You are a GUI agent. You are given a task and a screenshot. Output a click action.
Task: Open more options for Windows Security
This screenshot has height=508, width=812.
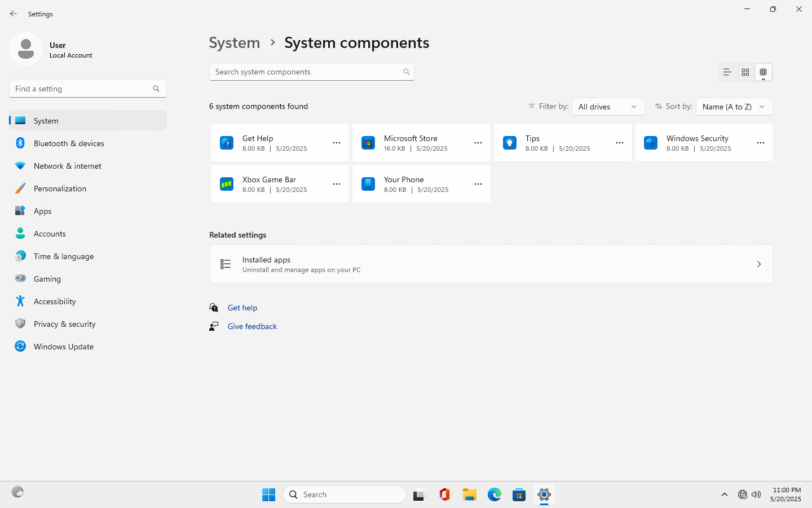[x=761, y=143]
